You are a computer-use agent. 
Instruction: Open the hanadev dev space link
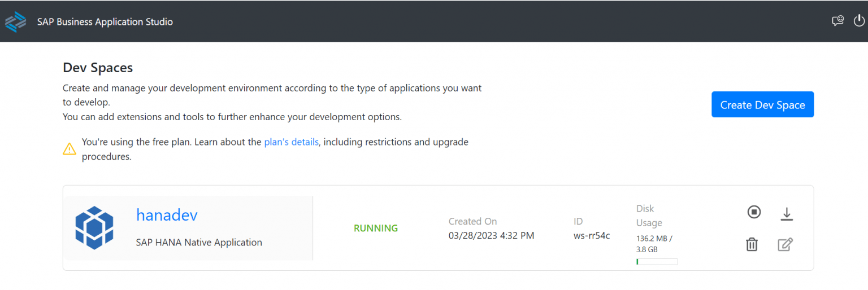[167, 215]
